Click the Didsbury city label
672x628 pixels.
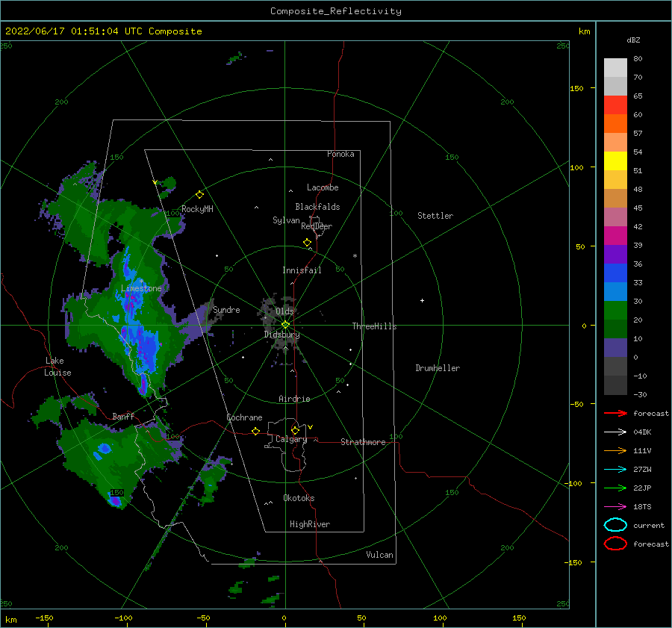coord(281,335)
